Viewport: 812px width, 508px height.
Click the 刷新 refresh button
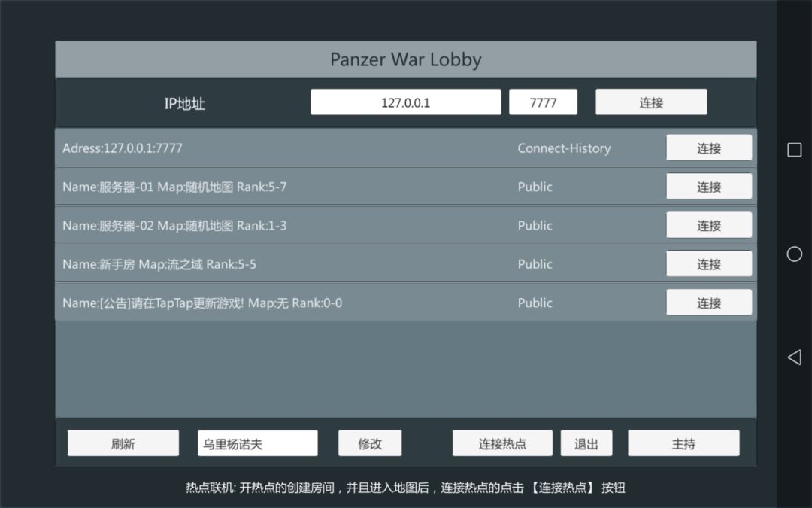coord(123,443)
